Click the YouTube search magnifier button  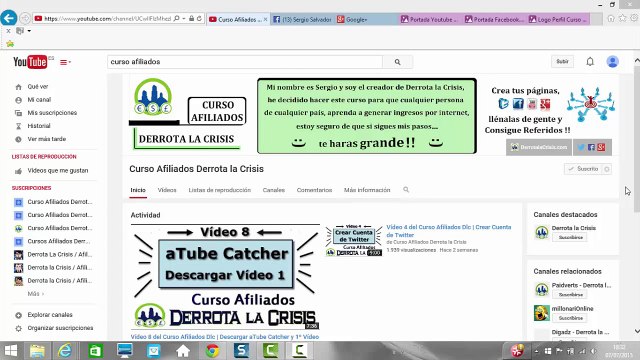(398, 62)
